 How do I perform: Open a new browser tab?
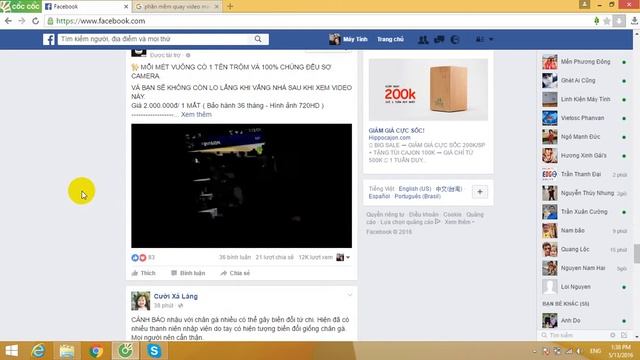(230, 7)
